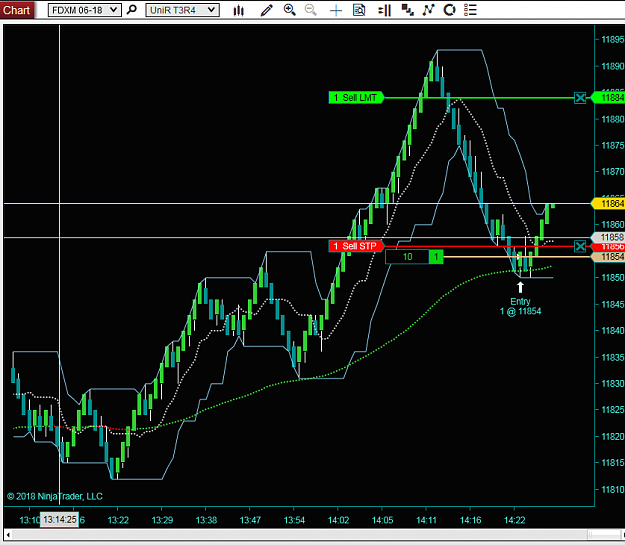Activate the zoom in magnifier tool
625x545 pixels.
pos(290,10)
